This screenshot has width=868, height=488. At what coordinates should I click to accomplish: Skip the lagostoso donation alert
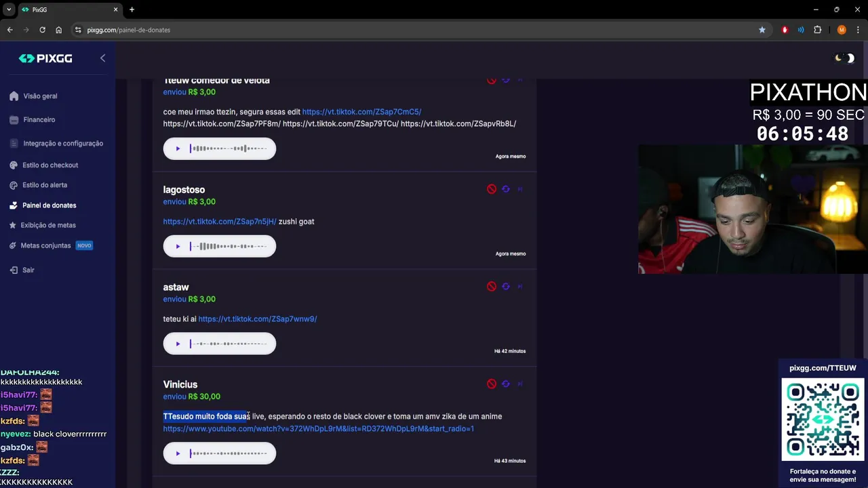pos(520,189)
